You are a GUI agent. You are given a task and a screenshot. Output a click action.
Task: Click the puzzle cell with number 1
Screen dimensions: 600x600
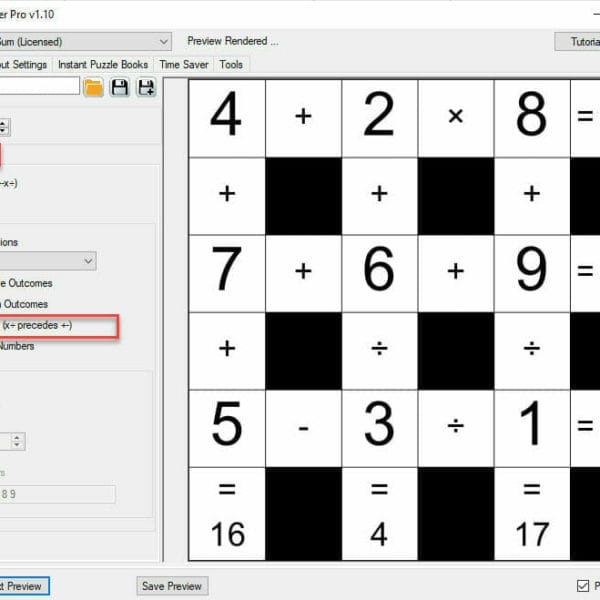coord(532,428)
